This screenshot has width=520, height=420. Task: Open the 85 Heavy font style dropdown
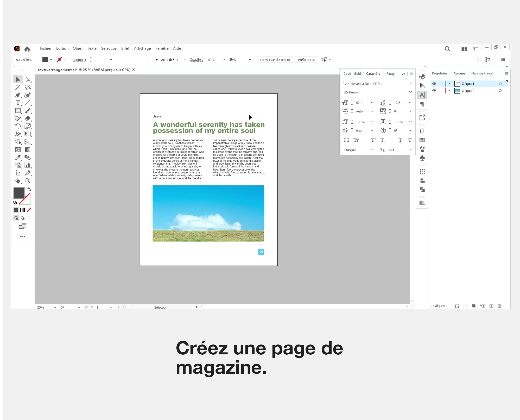point(410,92)
